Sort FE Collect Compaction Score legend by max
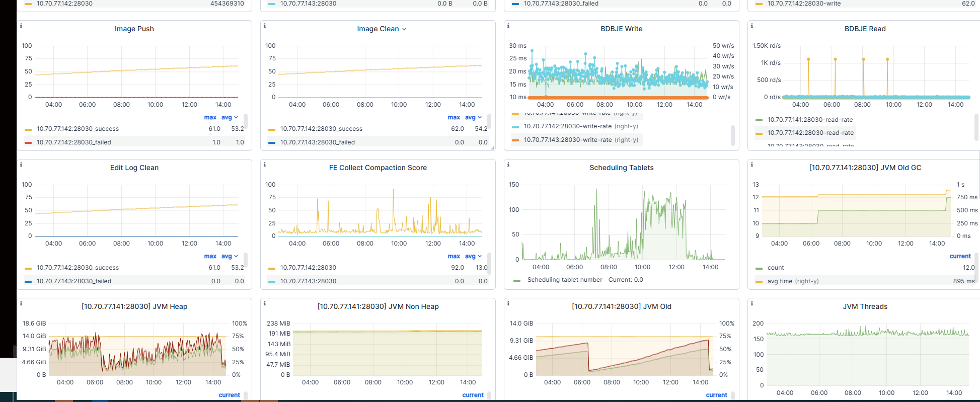This screenshot has width=980, height=402. coord(454,256)
